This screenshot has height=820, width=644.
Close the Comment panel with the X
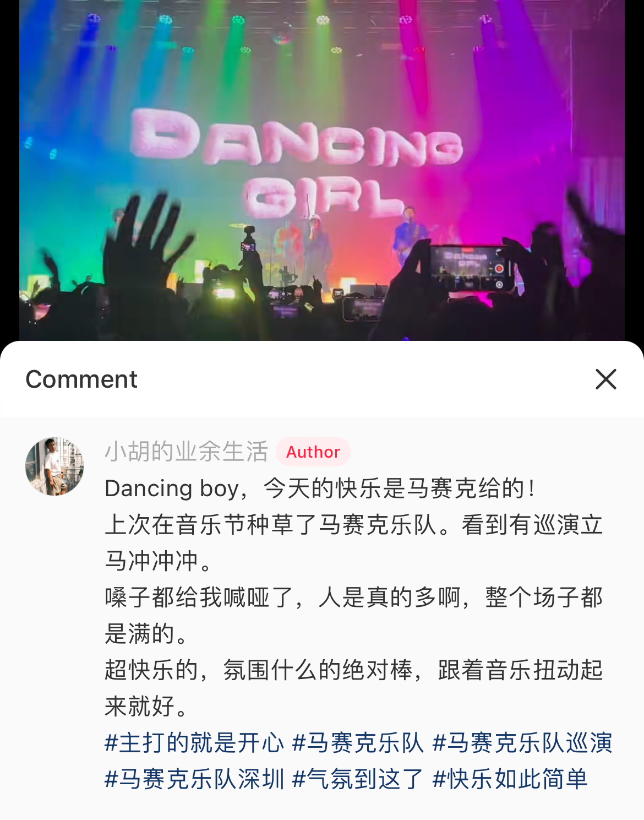click(x=605, y=379)
